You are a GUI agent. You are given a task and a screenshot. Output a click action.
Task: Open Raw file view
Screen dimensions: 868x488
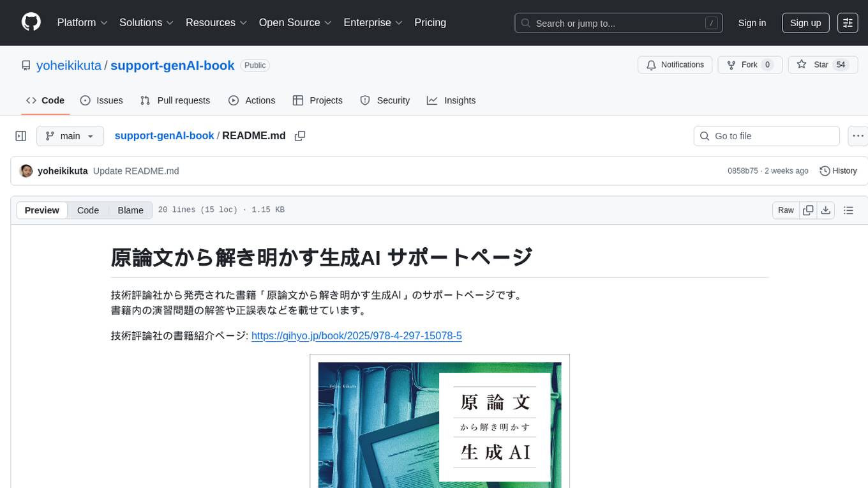[x=786, y=210]
